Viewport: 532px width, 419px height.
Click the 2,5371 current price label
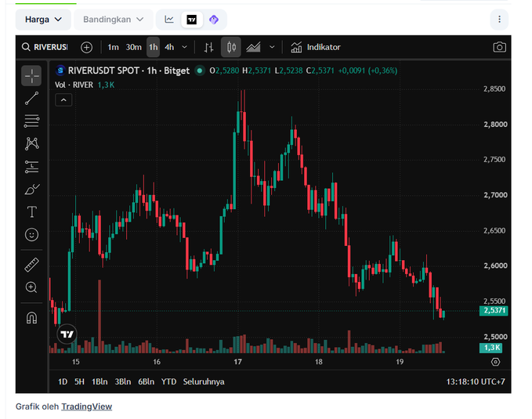point(494,310)
